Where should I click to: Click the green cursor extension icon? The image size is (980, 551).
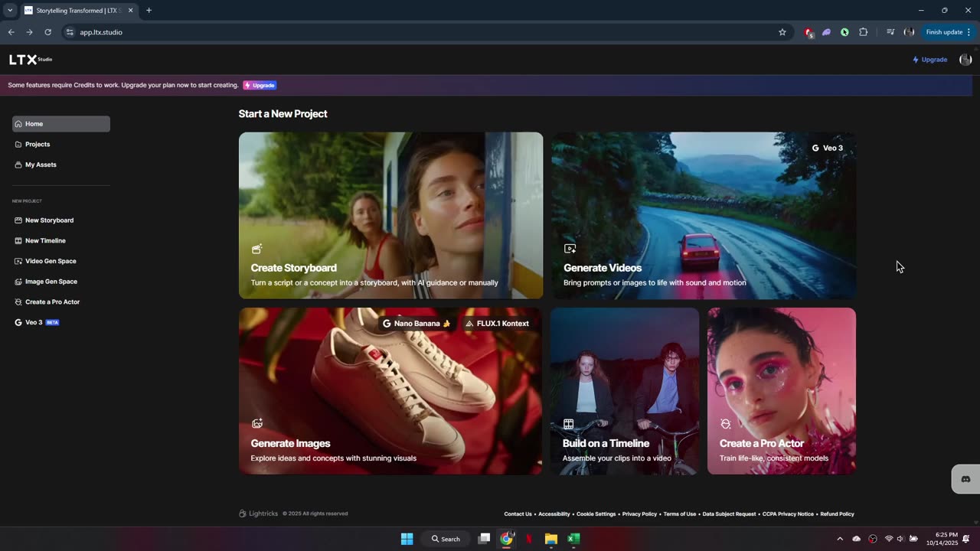[x=844, y=32]
